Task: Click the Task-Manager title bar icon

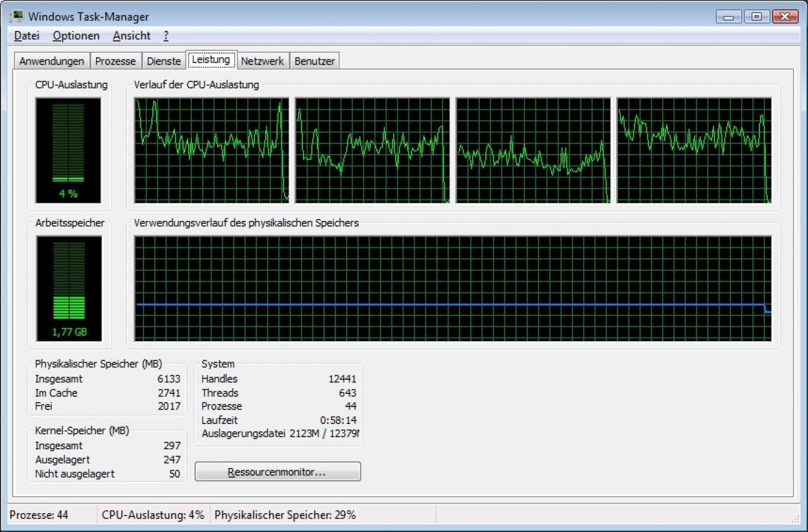Action: pos(16,16)
